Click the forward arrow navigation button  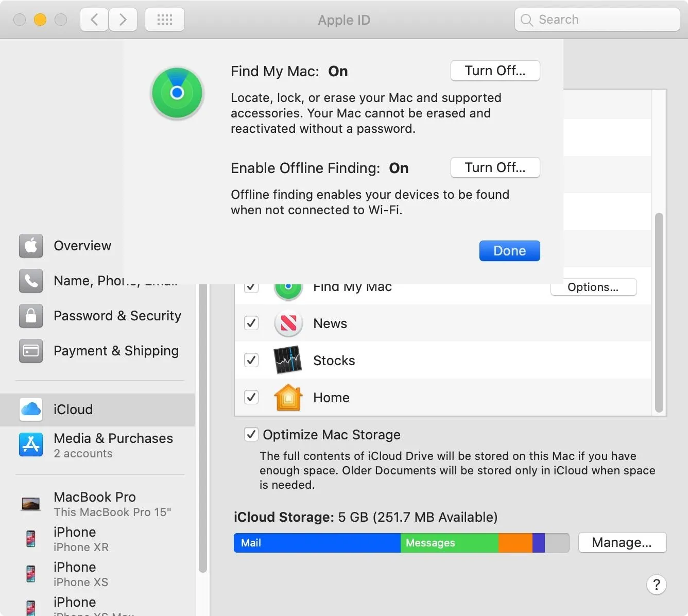(x=123, y=20)
